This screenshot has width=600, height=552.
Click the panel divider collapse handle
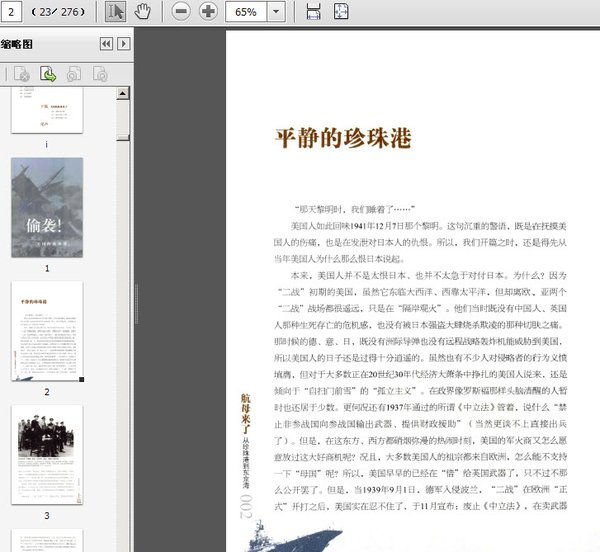point(134,290)
